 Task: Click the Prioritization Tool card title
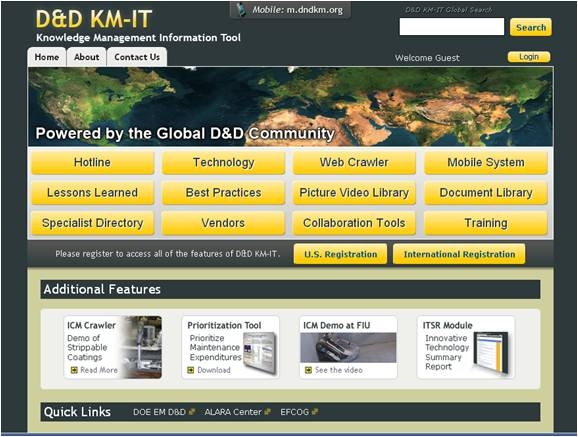[x=224, y=325]
